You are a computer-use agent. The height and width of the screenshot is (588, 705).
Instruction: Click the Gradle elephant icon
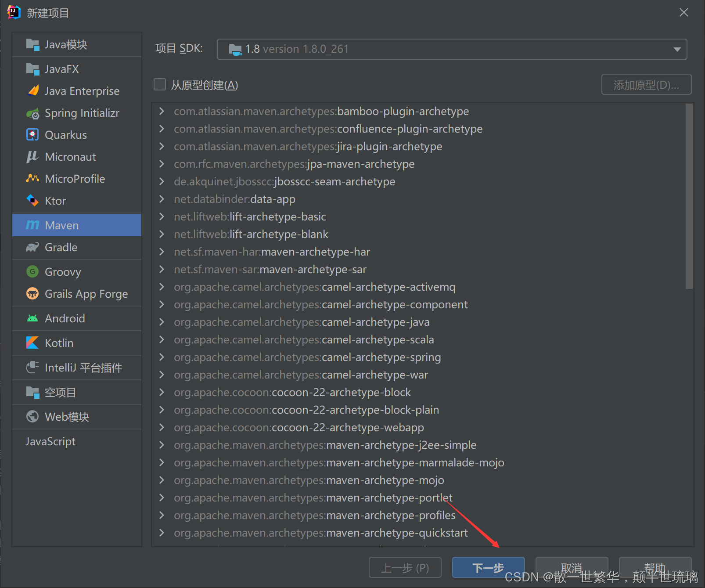tap(32, 247)
